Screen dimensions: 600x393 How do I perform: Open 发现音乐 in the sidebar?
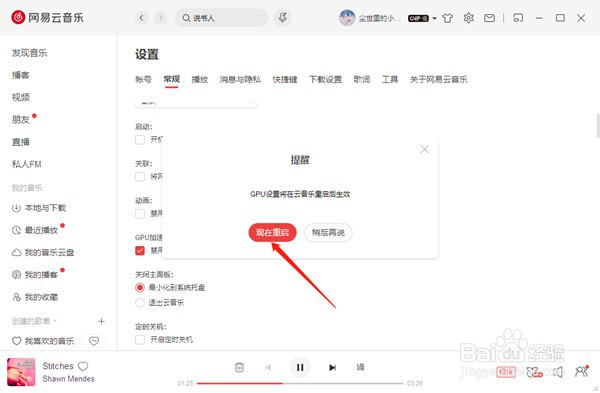[x=29, y=53]
